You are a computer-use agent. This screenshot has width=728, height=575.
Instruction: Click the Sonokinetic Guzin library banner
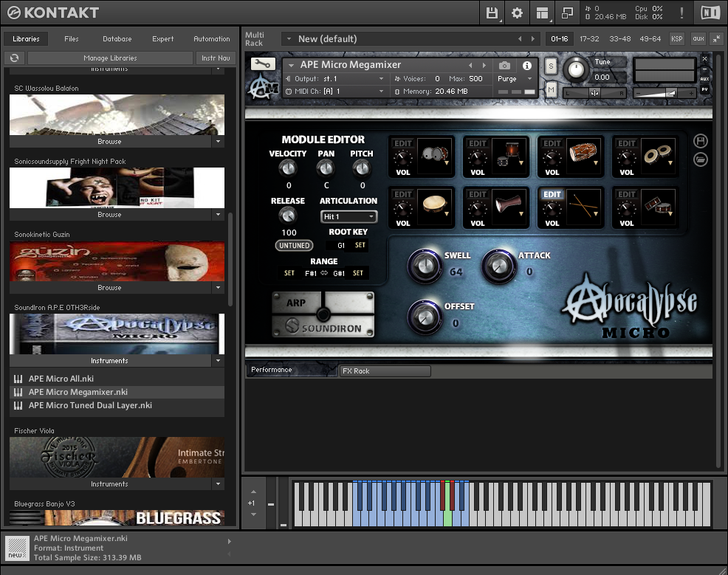pos(117,261)
